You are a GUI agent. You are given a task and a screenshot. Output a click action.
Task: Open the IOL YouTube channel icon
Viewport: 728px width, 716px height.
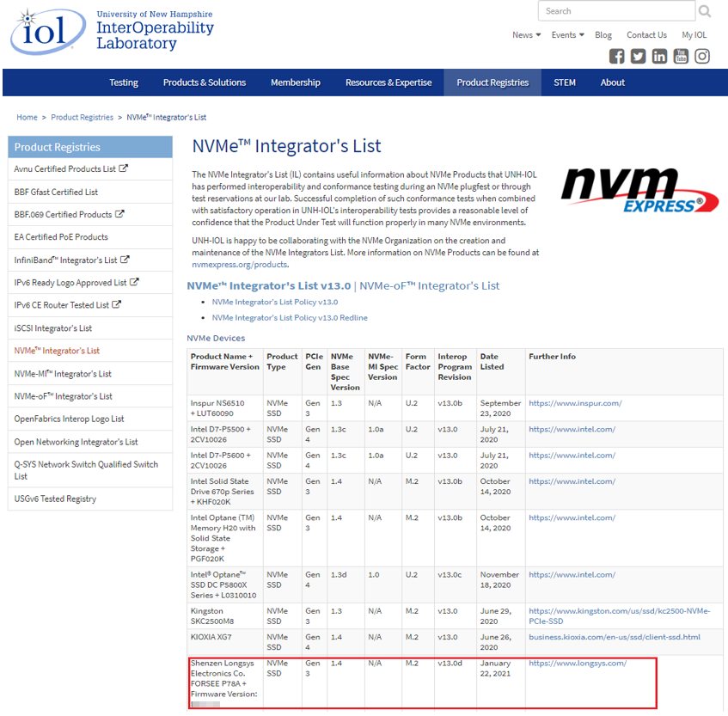pyautogui.click(x=681, y=56)
